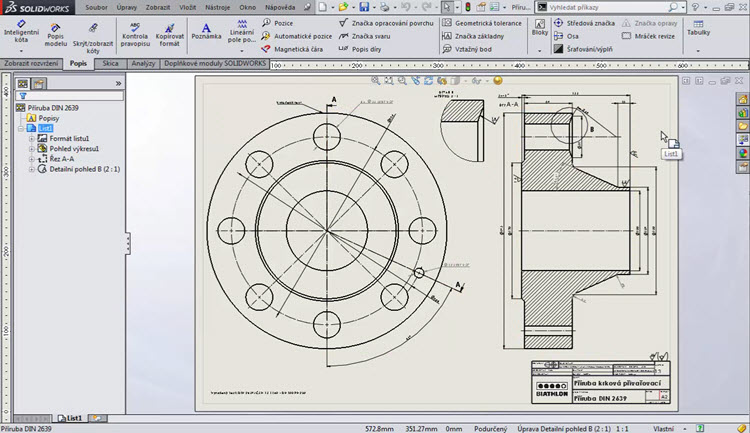Image resolution: width=750 pixels, height=433 pixels.
Task: Run Kontrola pravopisu spell check
Action: [135, 34]
